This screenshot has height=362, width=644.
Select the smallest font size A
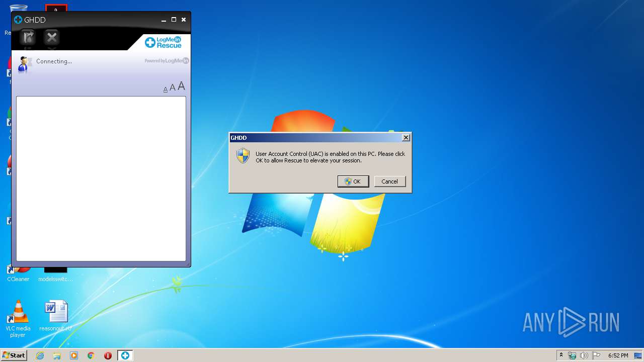(x=165, y=89)
